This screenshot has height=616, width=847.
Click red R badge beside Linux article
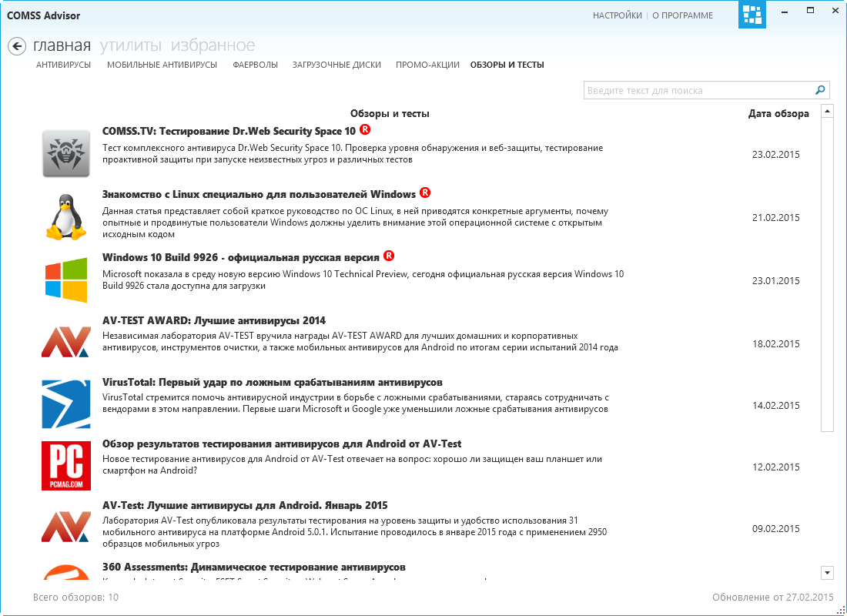click(x=425, y=192)
